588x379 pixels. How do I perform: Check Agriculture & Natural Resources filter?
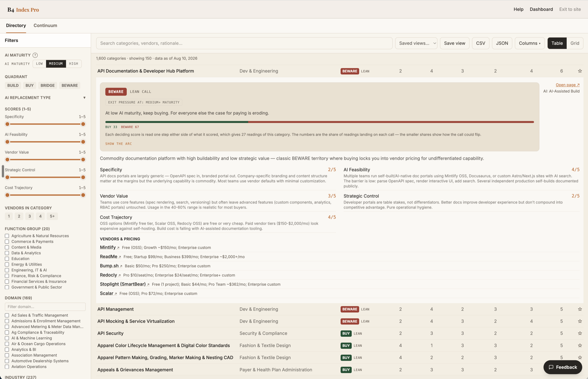[7, 236]
